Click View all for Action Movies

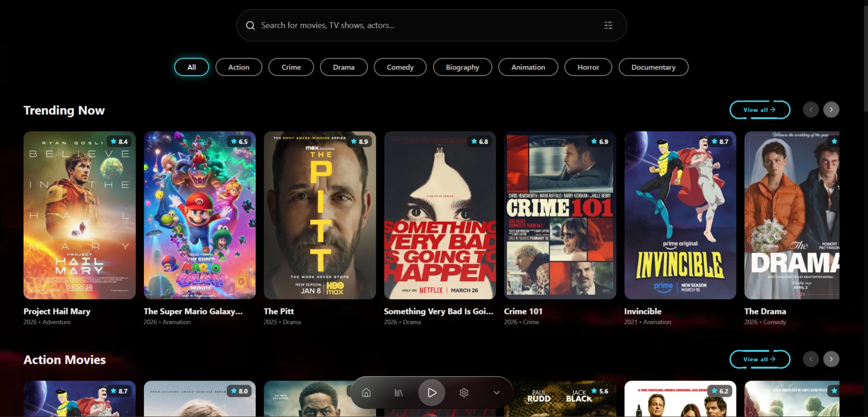coord(759,359)
